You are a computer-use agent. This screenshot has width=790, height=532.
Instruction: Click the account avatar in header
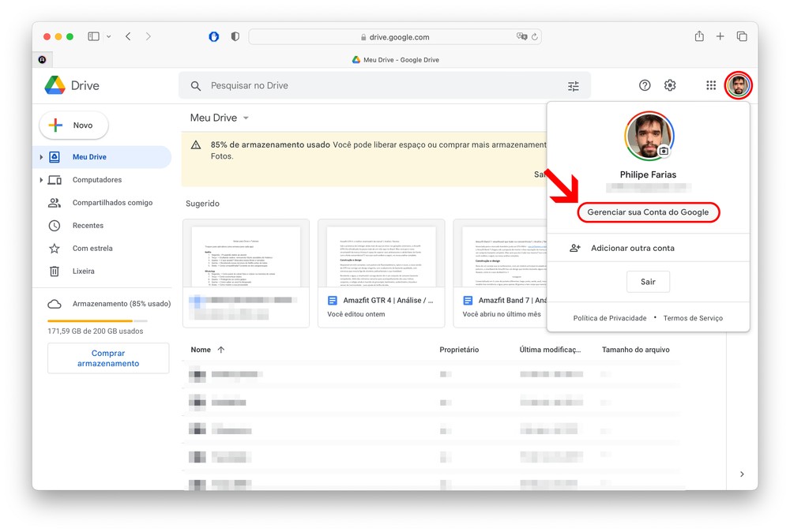click(738, 85)
